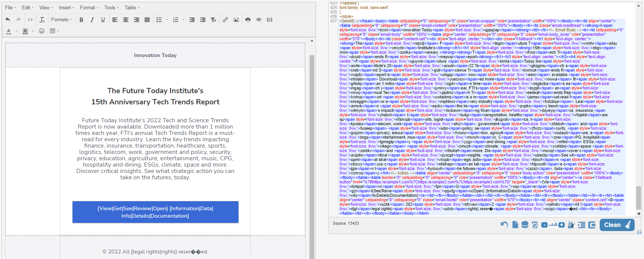Insert media video icon
The image size is (644, 259).
pos(270,20)
